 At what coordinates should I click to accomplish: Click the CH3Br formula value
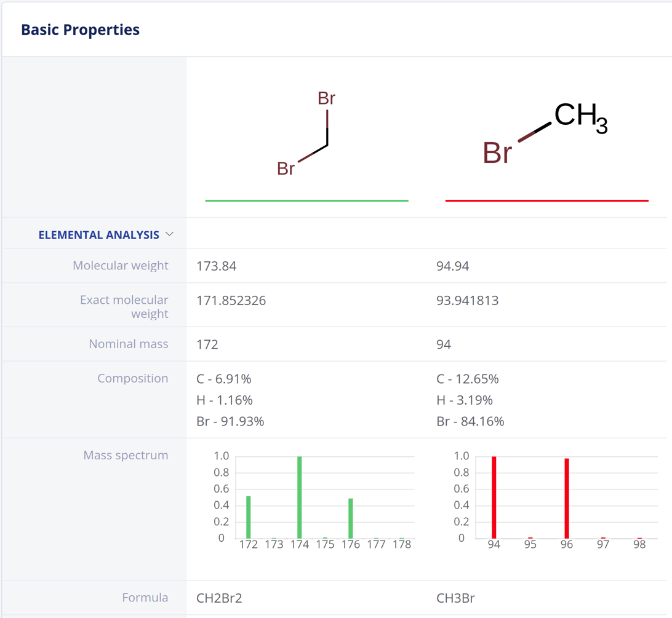(455, 598)
